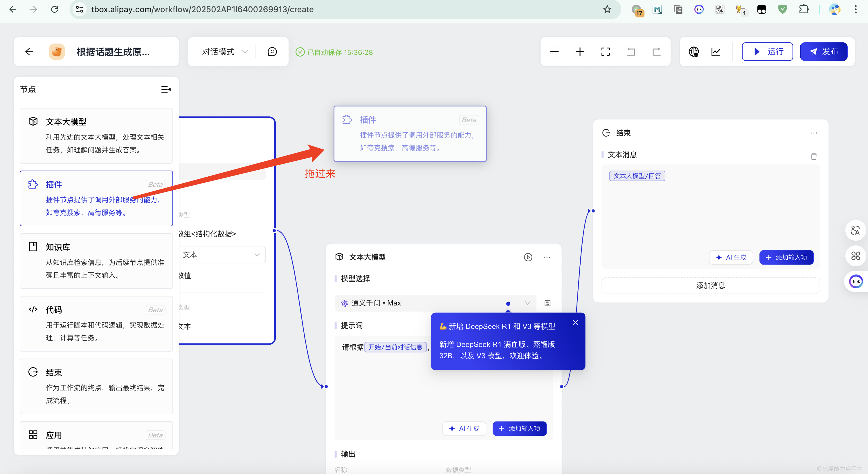Click the undo arrow icon in the toolbar

[631, 52]
